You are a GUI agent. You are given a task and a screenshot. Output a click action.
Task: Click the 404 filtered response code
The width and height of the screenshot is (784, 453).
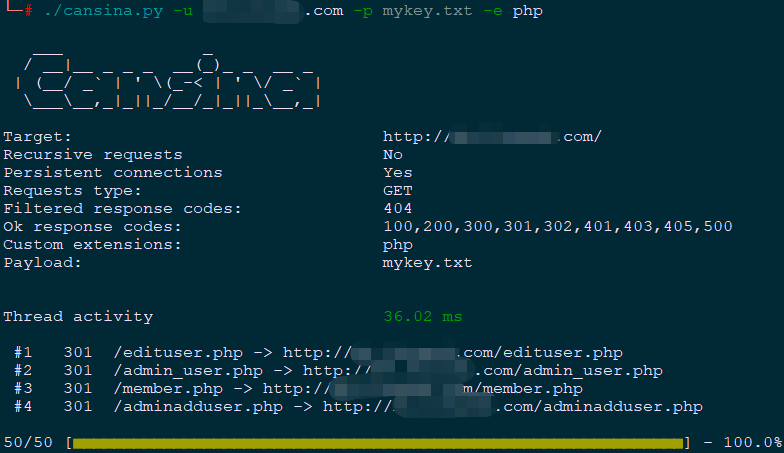[x=398, y=209]
